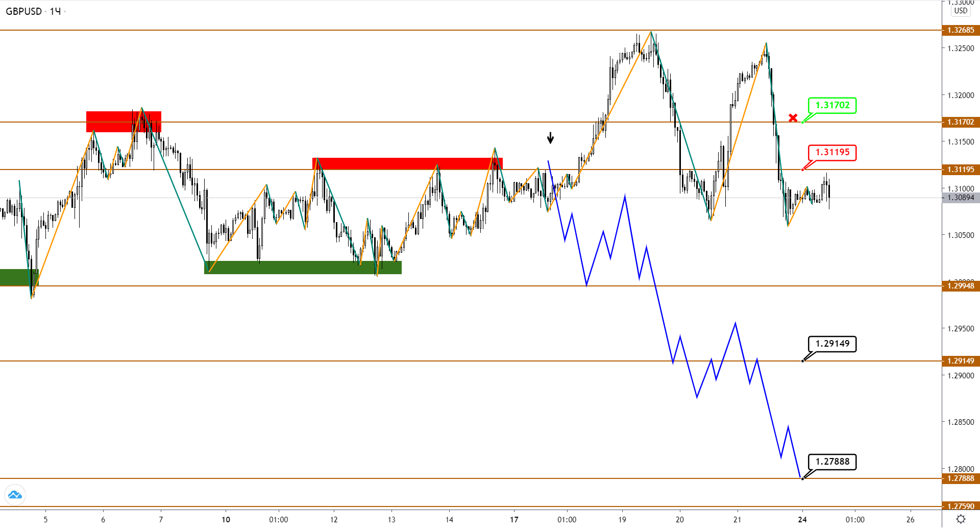This screenshot has width=980, height=531.
Task: Click date label 10 on time axis
Action: [x=226, y=520]
